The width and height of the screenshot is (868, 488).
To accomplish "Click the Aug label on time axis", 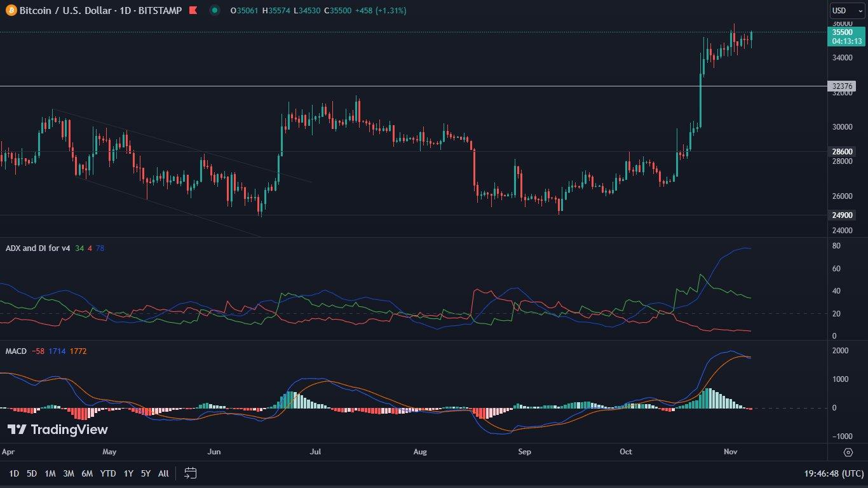I will coord(420,452).
